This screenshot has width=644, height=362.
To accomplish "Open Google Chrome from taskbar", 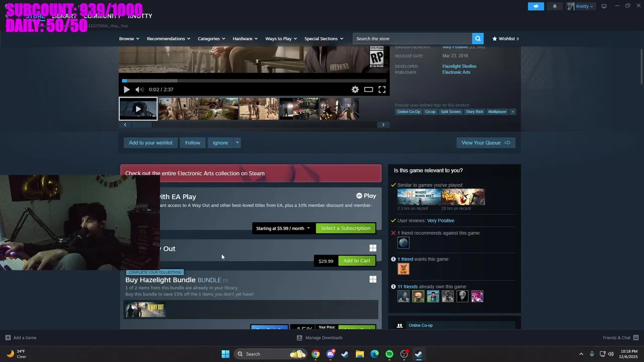I will (315, 354).
